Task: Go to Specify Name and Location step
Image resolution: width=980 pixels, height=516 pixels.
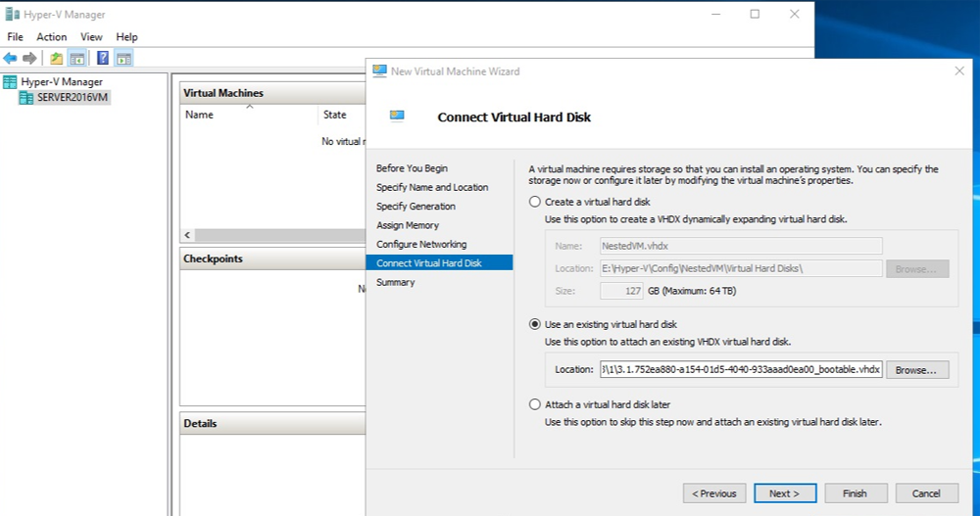Action: [432, 187]
